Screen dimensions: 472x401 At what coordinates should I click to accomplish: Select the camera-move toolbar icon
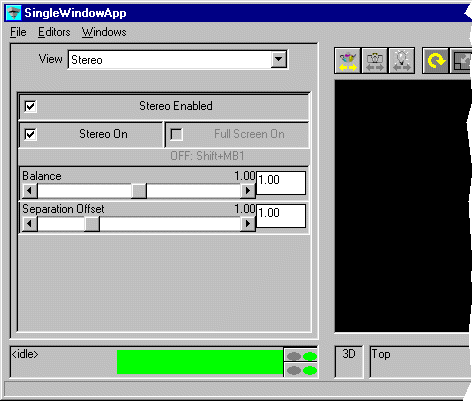375,60
